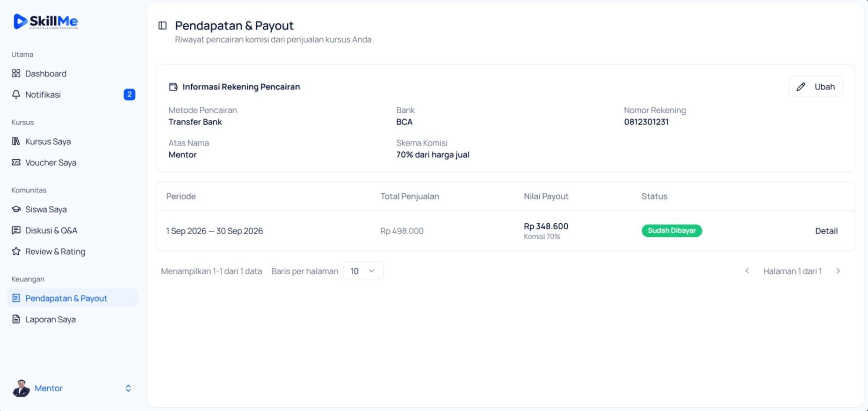This screenshot has width=868, height=411.
Task: Open Review & Rating section
Action: point(72,251)
